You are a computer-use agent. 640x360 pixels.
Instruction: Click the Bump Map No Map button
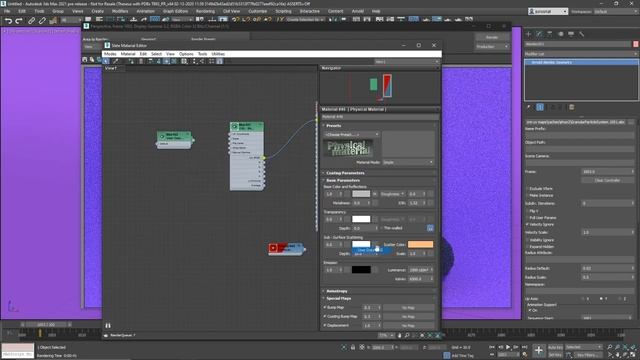(x=408, y=307)
